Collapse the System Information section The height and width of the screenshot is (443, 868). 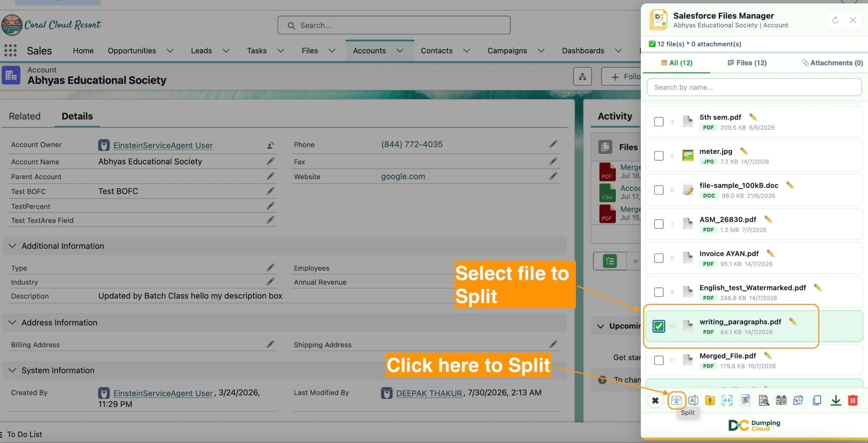click(x=12, y=371)
